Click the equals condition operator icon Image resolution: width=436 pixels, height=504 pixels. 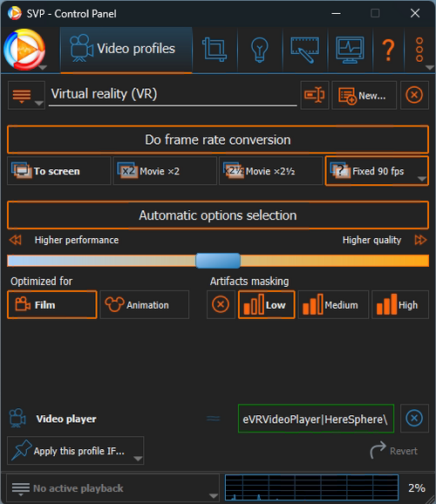pos(213,419)
